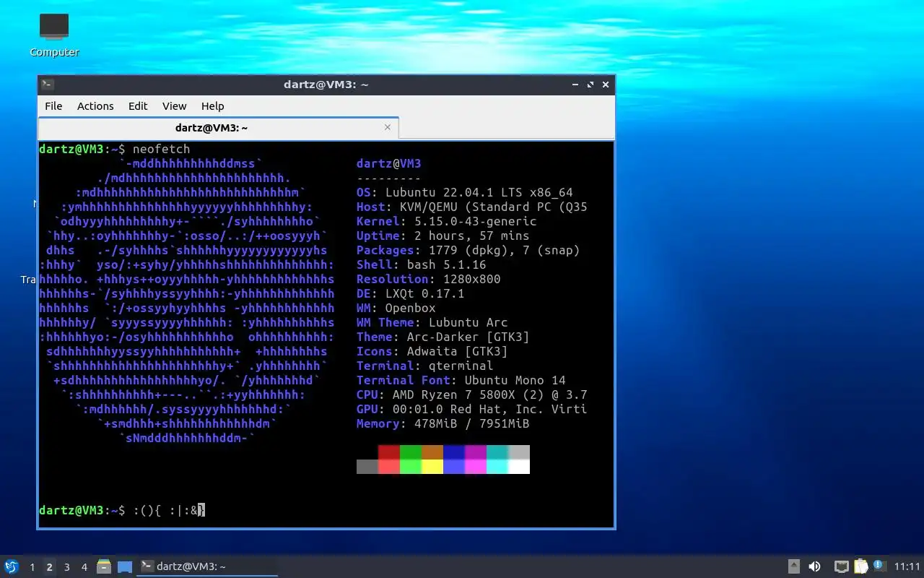Click the red swatch in neofetch palette
The height and width of the screenshot is (578, 924).
(x=389, y=452)
